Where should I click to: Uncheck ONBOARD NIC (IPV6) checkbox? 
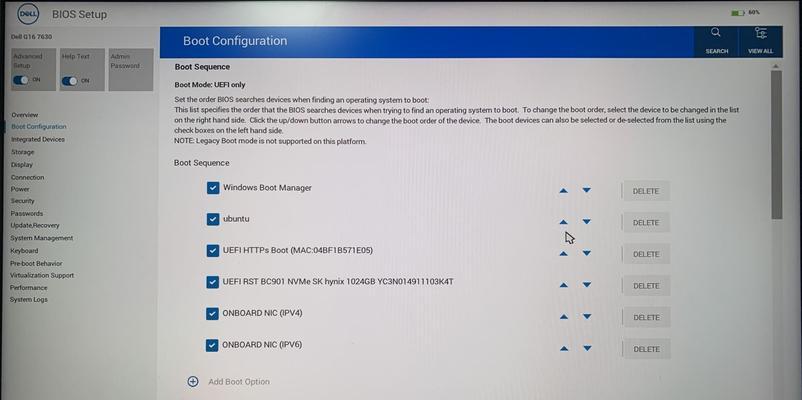tap(212, 345)
